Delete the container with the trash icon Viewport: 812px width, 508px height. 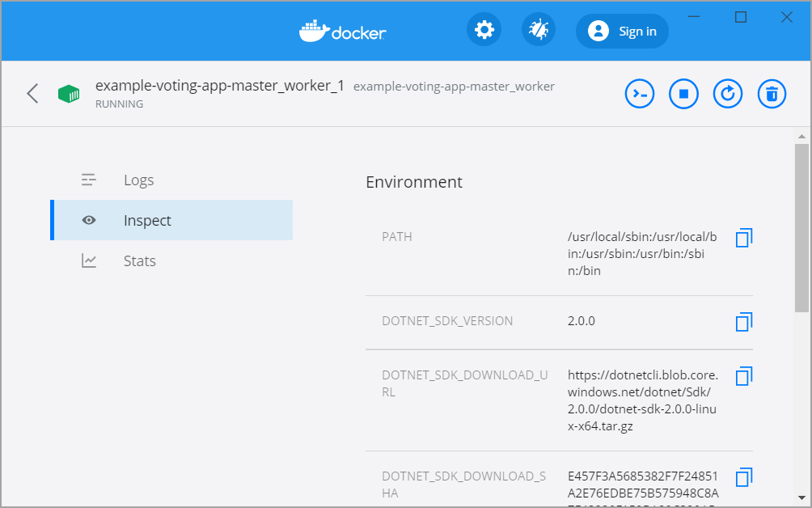tap(772, 94)
